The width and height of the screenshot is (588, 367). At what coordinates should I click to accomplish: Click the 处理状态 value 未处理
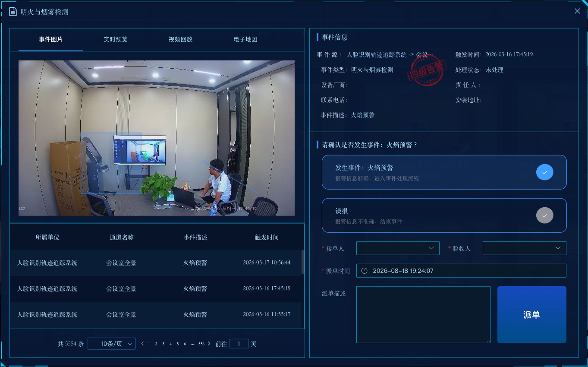494,70
